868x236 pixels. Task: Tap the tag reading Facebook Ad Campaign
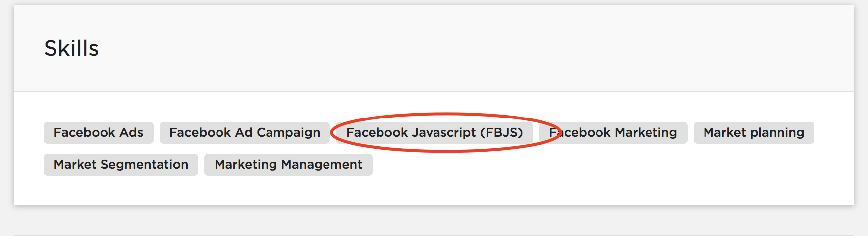pyautogui.click(x=244, y=133)
